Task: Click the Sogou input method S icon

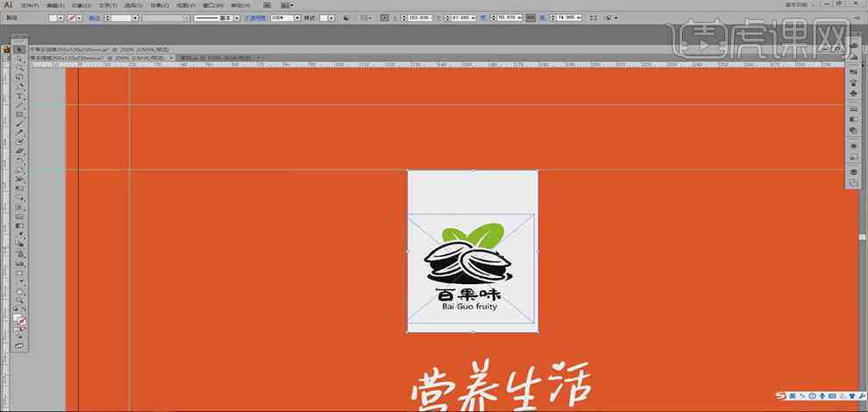Action: [780, 395]
